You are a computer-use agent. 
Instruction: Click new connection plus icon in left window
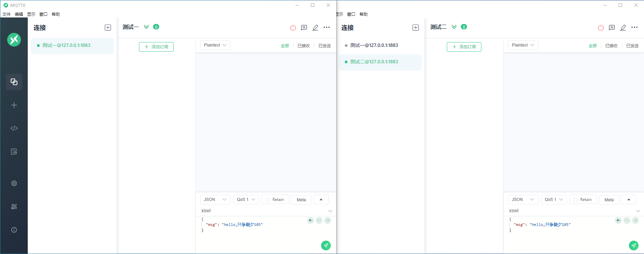click(x=108, y=28)
